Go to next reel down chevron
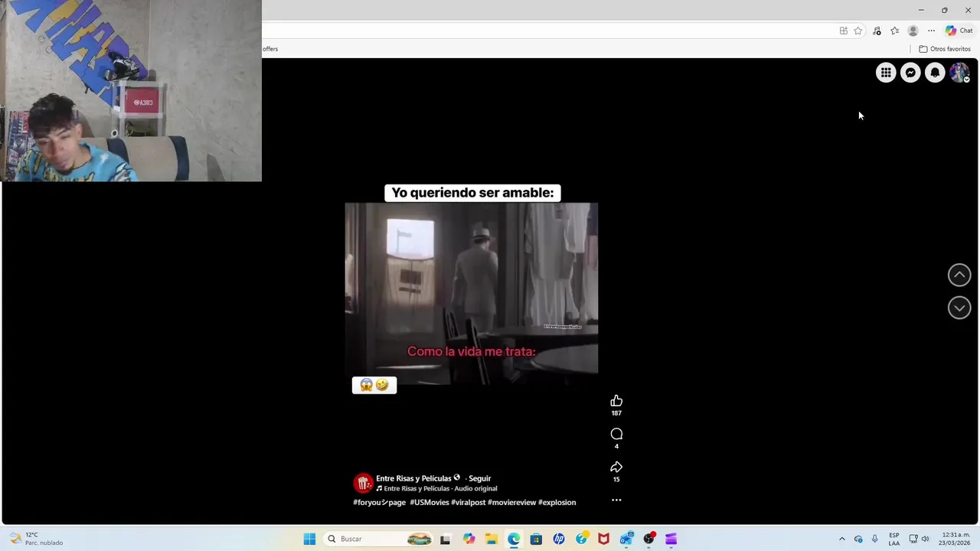980x551 pixels. [959, 308]
